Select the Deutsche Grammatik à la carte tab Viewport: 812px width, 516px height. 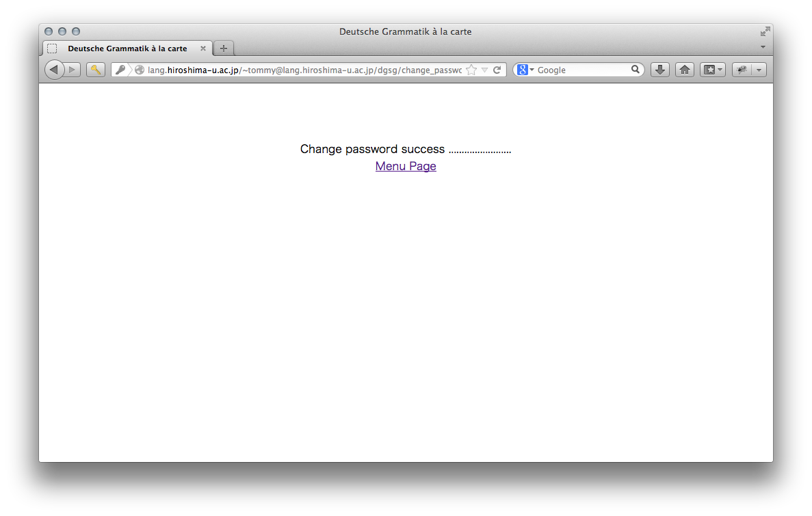click(x=127, y=49)
